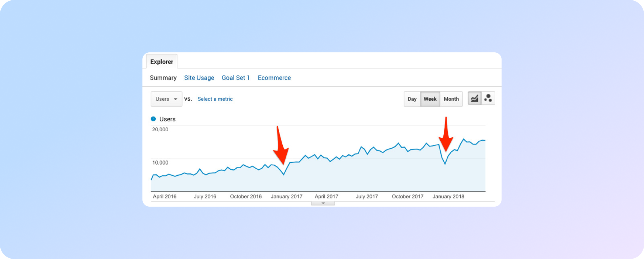This screenshot has height=259, width=644.
Task: Open the Goal Set 1 view
Action: point(235,78)
